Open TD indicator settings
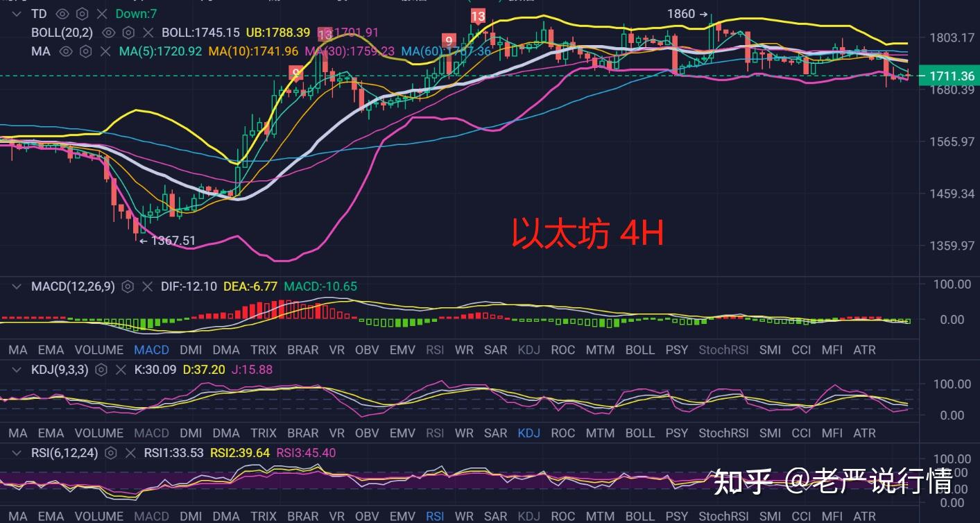This screenshot has height=523, width=980. 82,14
